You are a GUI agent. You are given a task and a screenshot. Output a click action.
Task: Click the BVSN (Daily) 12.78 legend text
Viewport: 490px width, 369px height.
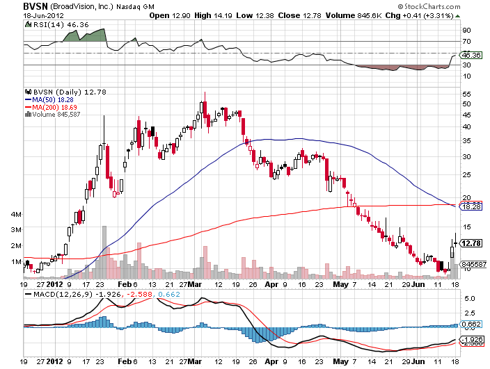[x=70, y=92]
